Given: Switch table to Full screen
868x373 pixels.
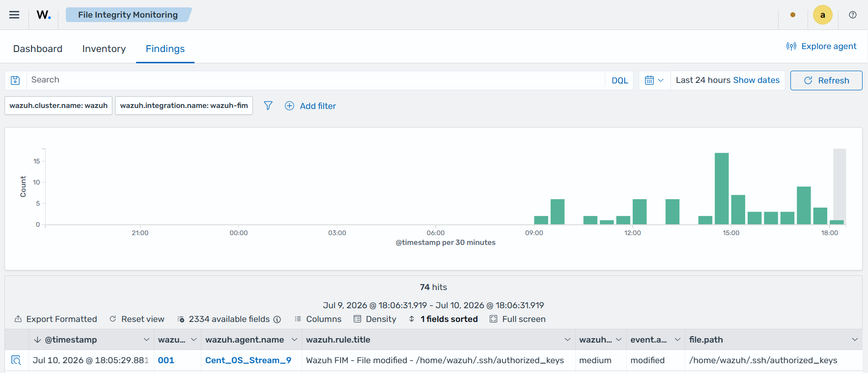Looking at the screenshot, I should pos(518,319).
